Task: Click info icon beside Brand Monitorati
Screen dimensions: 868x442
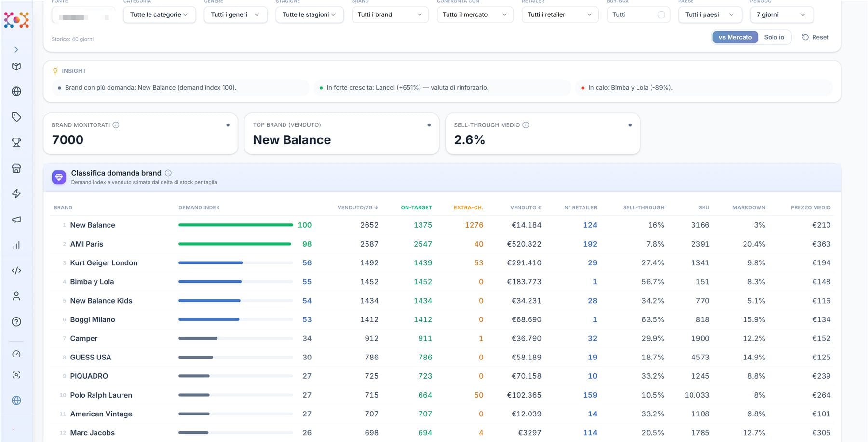Action: click(116, 125)
